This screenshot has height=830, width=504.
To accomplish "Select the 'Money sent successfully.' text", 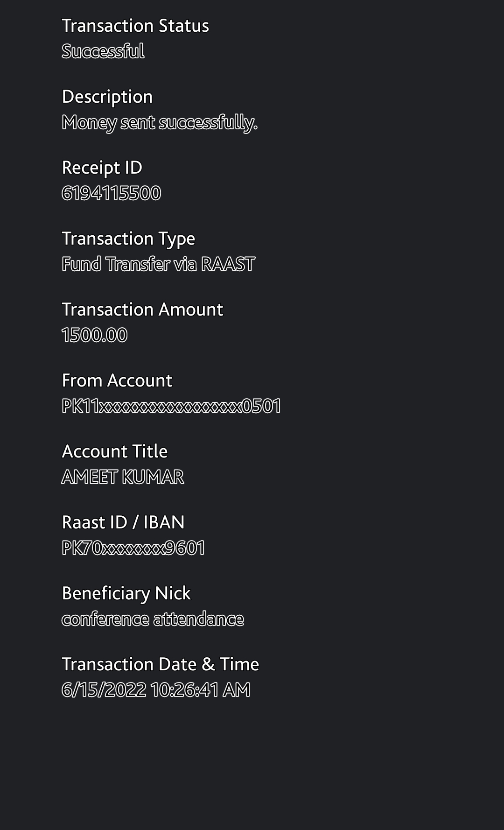I will click(x=160, y=123).
